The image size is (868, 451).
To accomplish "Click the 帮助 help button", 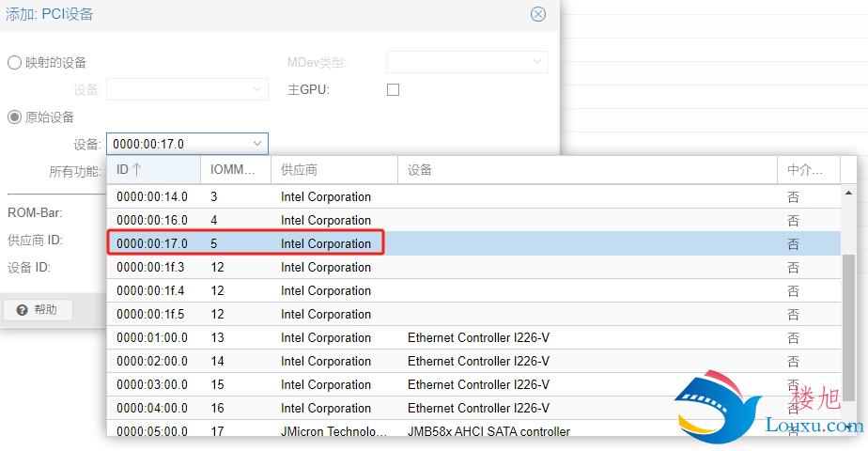I will click(38, 310).
